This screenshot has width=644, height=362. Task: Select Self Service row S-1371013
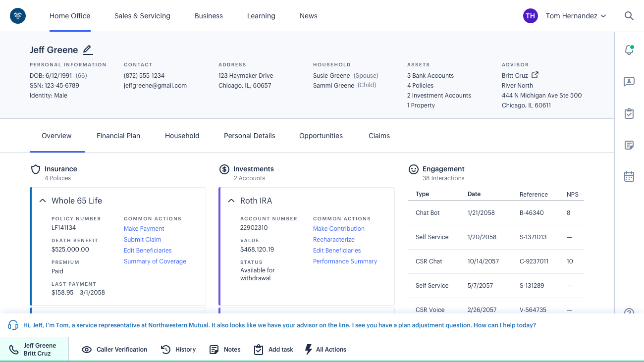(496, 237)
